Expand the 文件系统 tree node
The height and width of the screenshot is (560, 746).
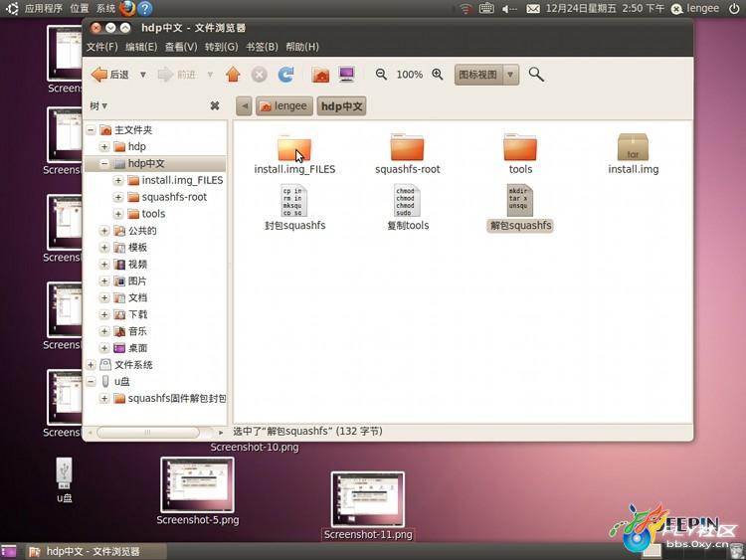tap(91, 365)
